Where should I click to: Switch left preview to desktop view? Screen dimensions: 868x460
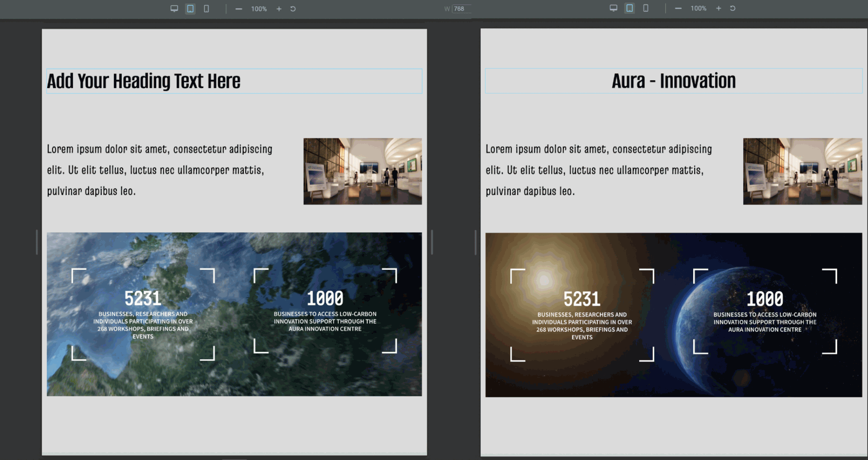[x=174, y=9]
